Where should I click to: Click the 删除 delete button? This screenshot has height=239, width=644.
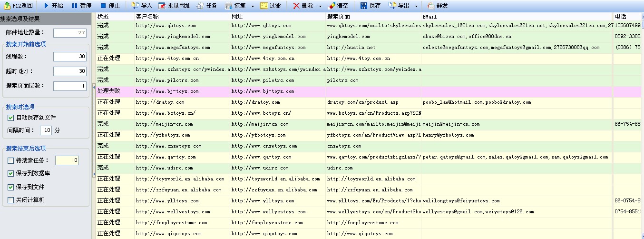(x=303, y=6)
